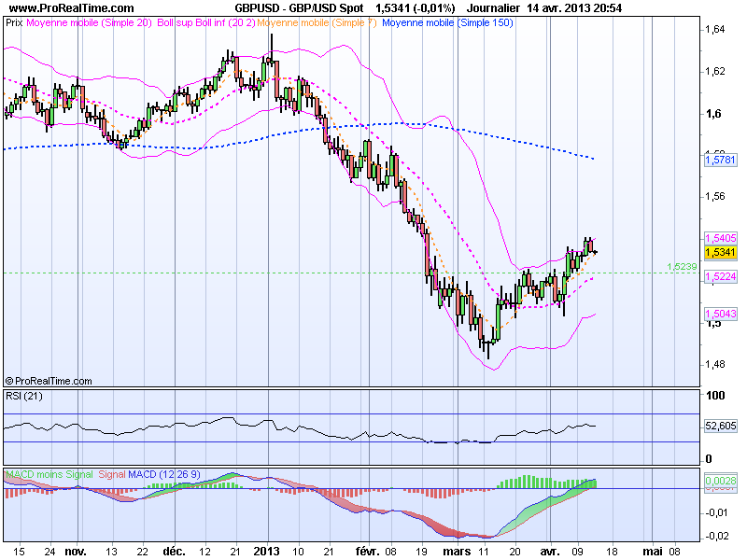Screen dimensions: 747x560
Task: Click the mars time axis label
Action: pyautogui.click(x=457, y=552)
